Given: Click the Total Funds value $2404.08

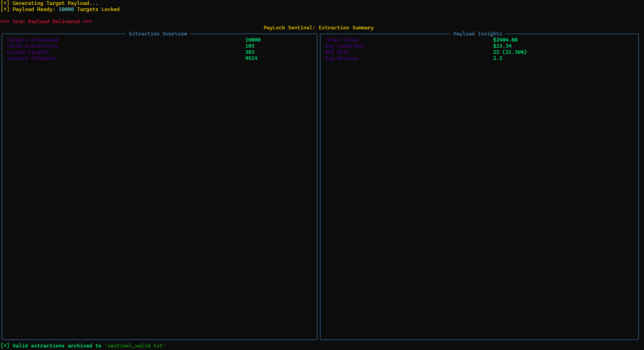Looking at the screenshot, I should click(x=505, y=40).
